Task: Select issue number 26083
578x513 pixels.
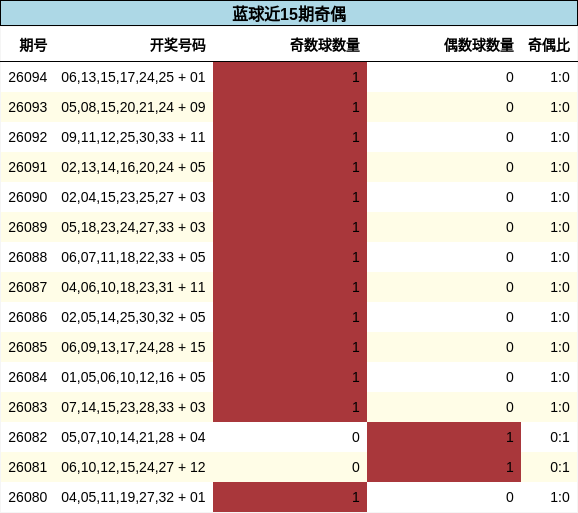Action: 28,407
